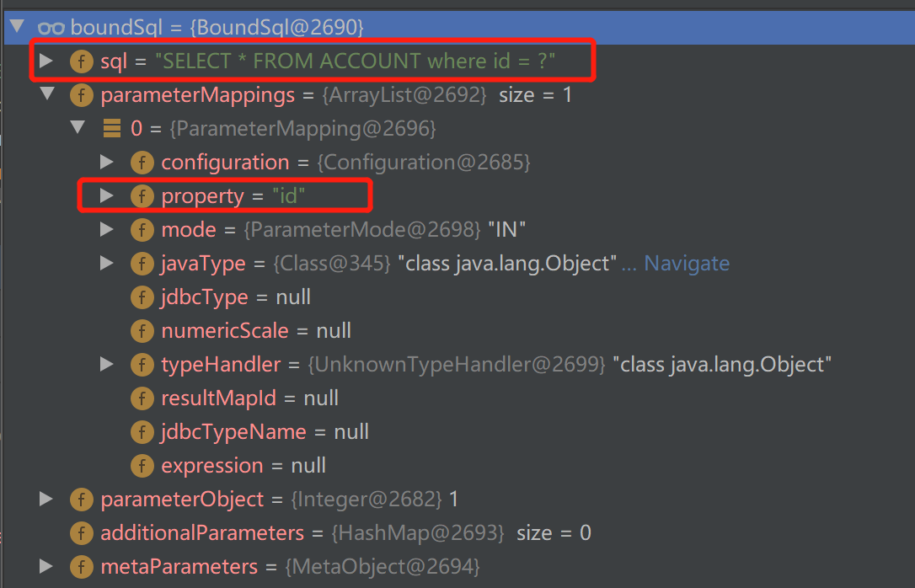This screenshot has width=915, height=588.
Task: Select the boundSql variable name text
Action: click(117, 28)
